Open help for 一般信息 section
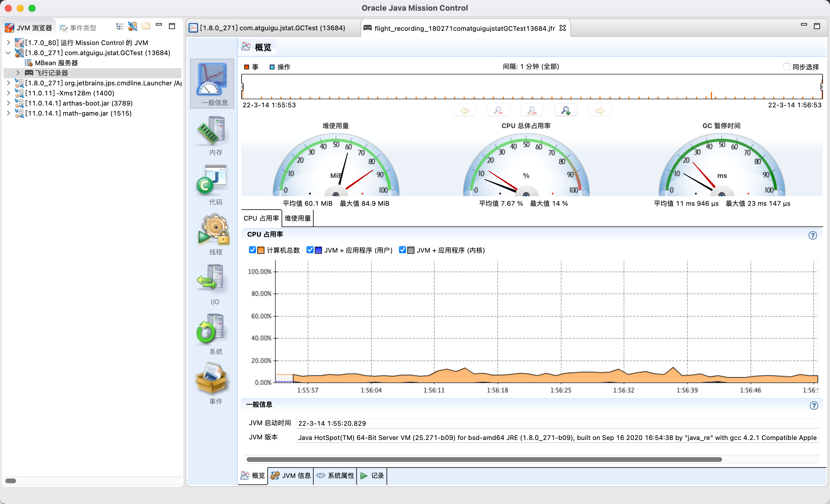Image resolution: width=830 pixels, height=504 pixels. click(x=814, y=405)
